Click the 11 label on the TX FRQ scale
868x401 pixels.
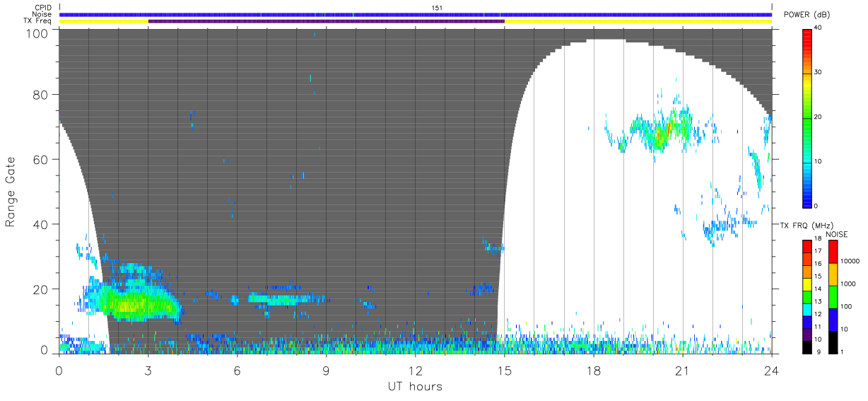[817, 326]
